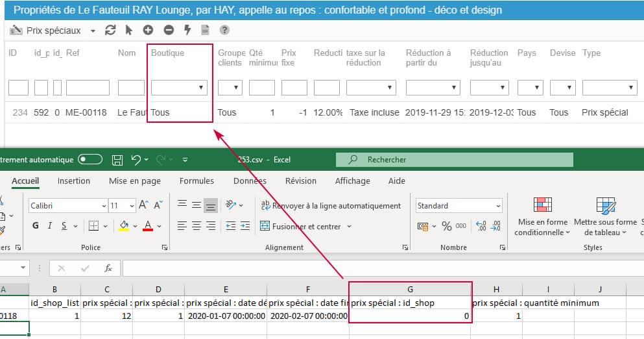The height and width of the screenshot is (339, 644).
Task: Toggle the automatic save switch
Action: click(x=89, y=159)
